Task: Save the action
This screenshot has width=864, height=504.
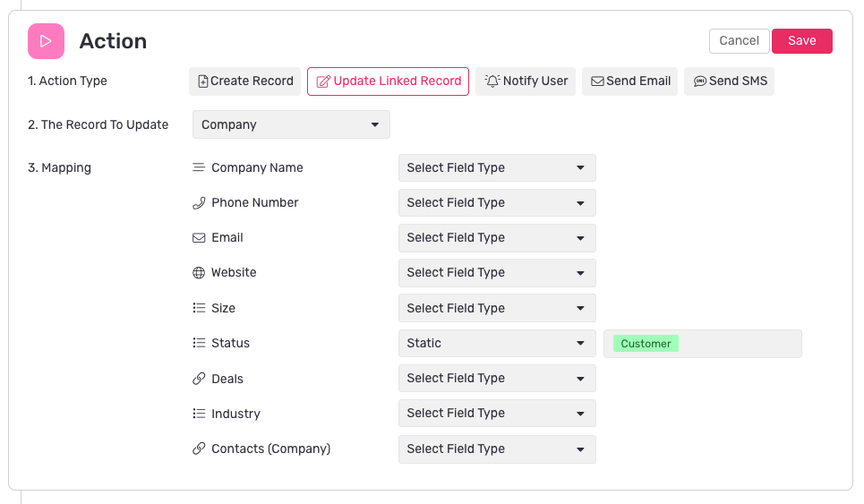Action: [x=801, y=41]
